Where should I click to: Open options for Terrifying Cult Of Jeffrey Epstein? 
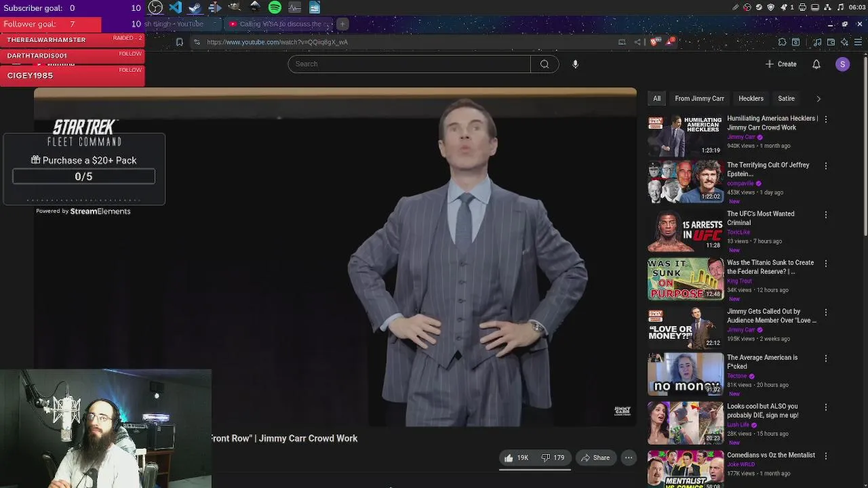825,166
